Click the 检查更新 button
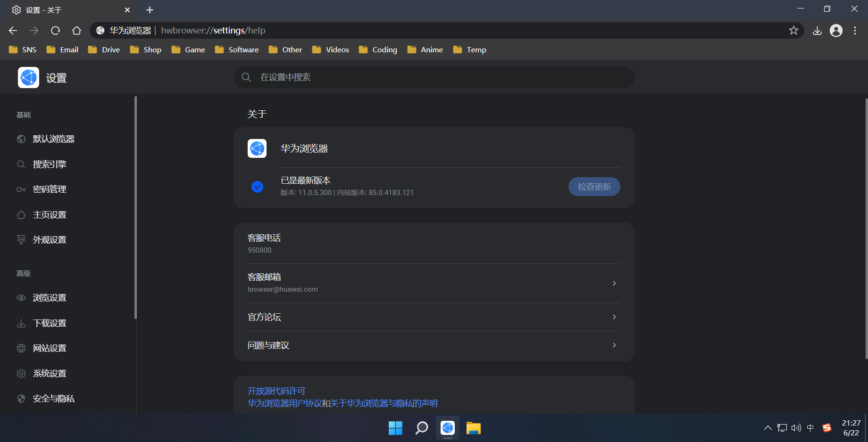This screenshot has height=442, width=868. [594, 187]
